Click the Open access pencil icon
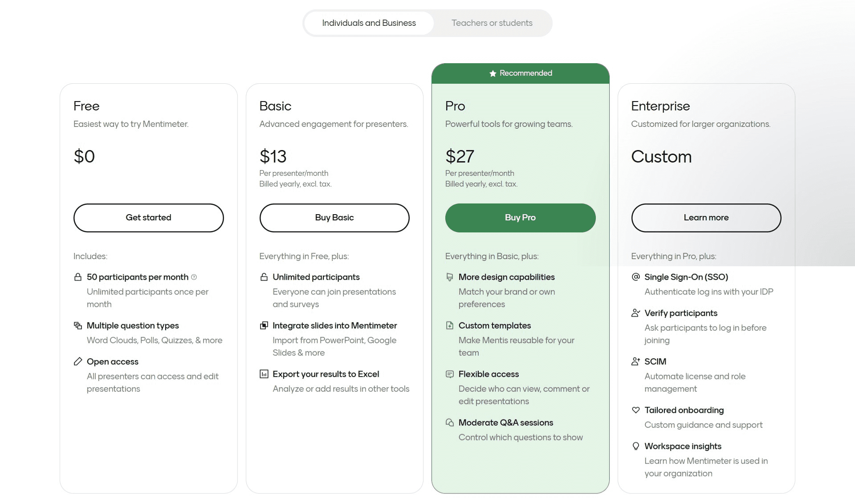The height and width of the screenshot is (504, 855). [x=78, y=362]
